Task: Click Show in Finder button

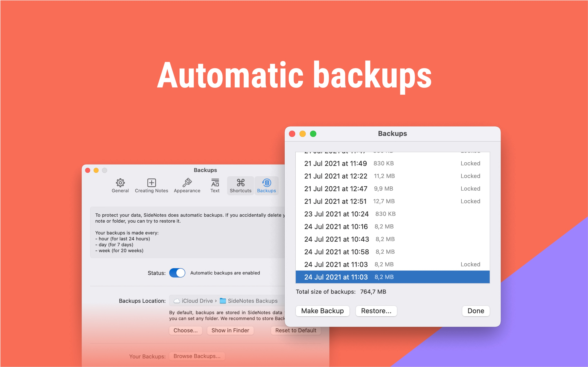Action: (230, 330)
